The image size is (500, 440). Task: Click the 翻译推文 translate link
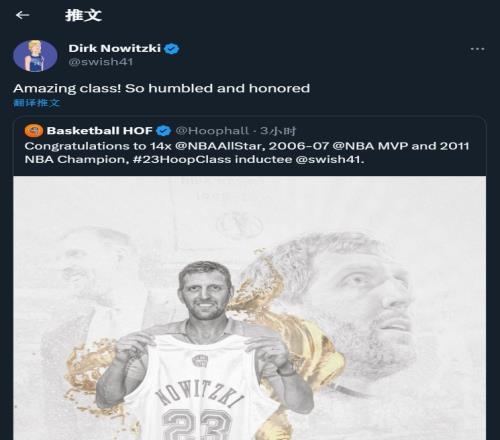click(x=36, y=102)
